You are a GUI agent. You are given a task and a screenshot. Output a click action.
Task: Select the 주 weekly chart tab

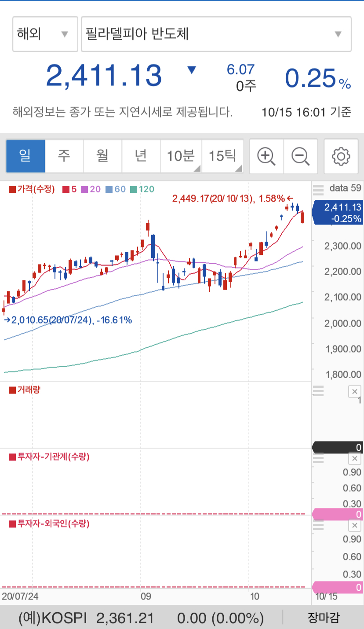point(64,156)
